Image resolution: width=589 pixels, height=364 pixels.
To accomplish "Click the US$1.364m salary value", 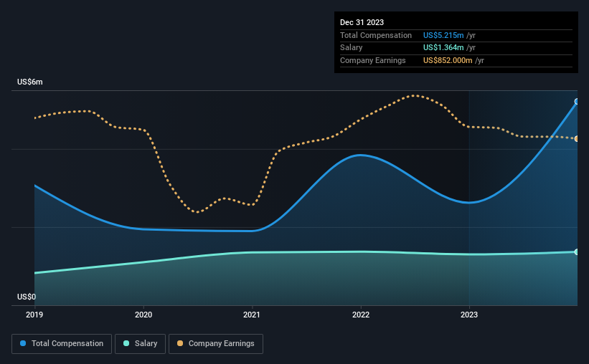I will point(443,48).
